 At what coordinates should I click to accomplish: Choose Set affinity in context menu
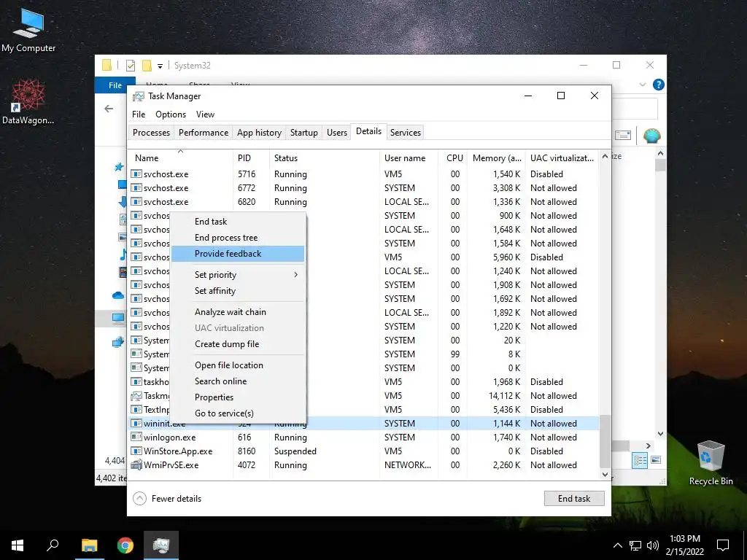(237, 291)
